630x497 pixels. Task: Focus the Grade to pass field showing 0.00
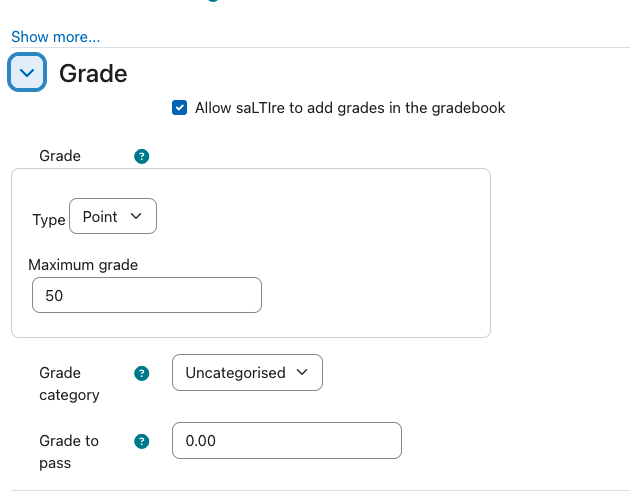pos(287,440)
